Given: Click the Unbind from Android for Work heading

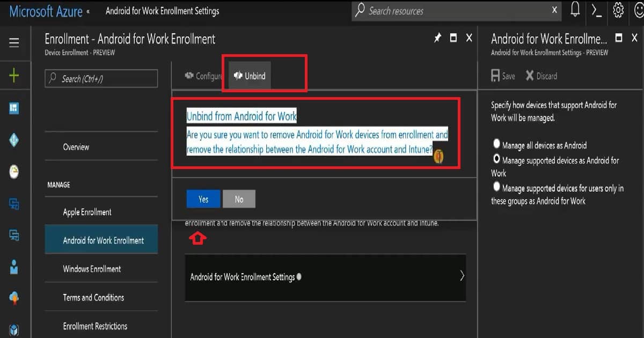Looking at the screenshot, I should (241, 116).
